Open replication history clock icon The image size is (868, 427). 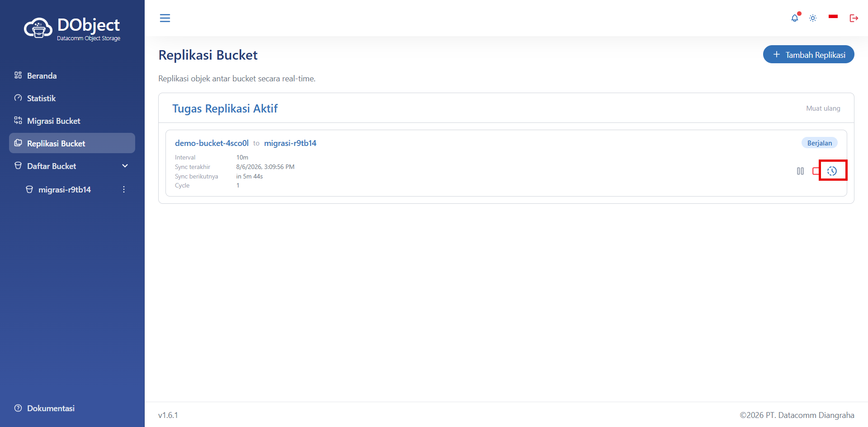[832, 171]
